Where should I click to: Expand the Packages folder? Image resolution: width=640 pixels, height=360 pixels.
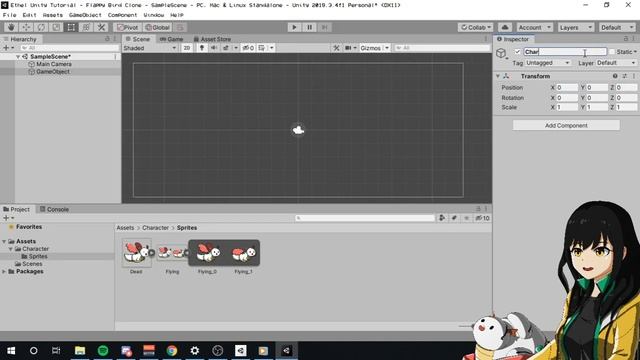click(4, 271)
